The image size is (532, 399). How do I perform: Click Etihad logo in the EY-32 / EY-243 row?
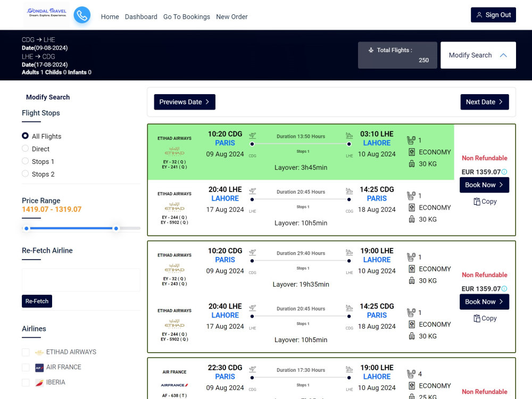[x=174, y=268]
